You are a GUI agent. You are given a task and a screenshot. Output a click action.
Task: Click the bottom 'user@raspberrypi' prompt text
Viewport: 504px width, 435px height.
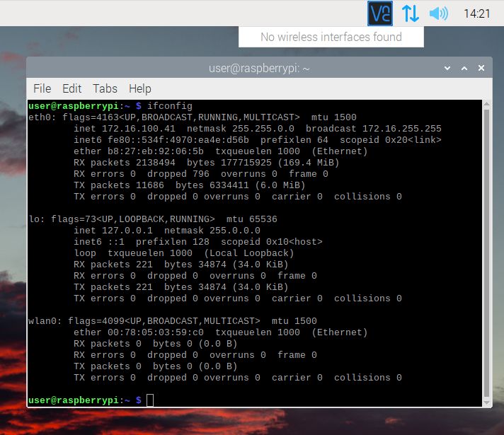coord(74,400)
